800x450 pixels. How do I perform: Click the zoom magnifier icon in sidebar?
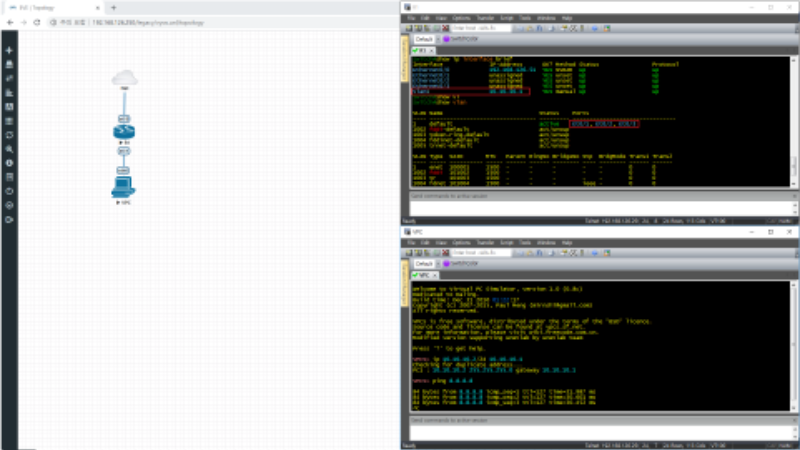click(x=9, y=148)
